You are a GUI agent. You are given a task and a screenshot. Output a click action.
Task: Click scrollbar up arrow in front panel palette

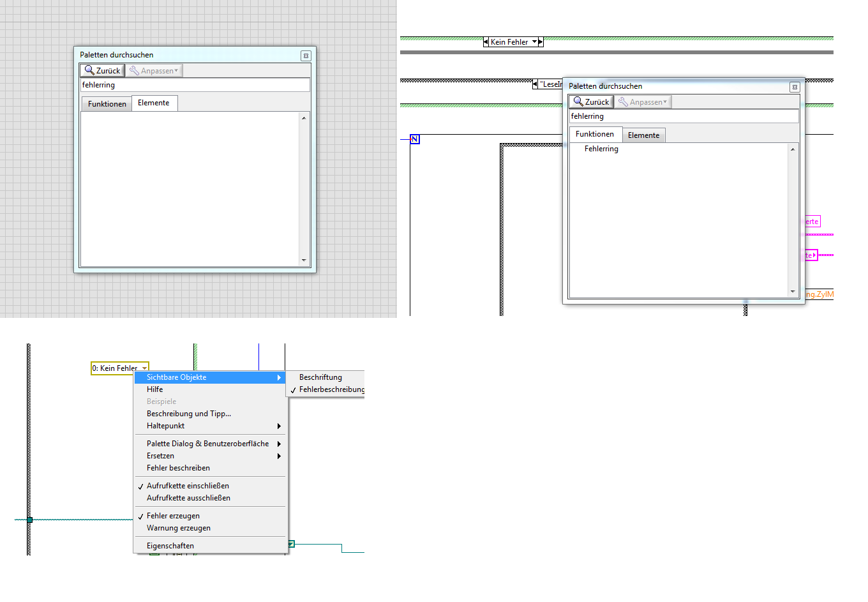click(304, 118)
